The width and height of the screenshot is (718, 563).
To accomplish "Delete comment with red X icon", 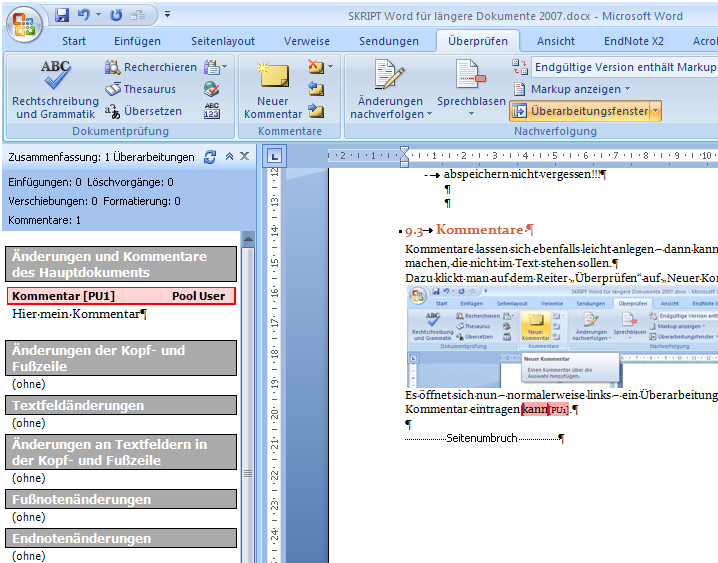I will 315,67.
